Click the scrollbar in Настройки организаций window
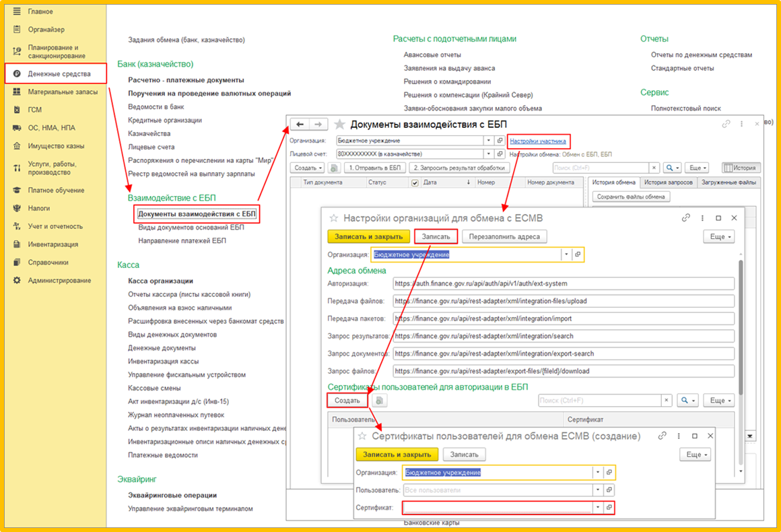The width and height of the screenshot is (781, 532). coord(741,327)
